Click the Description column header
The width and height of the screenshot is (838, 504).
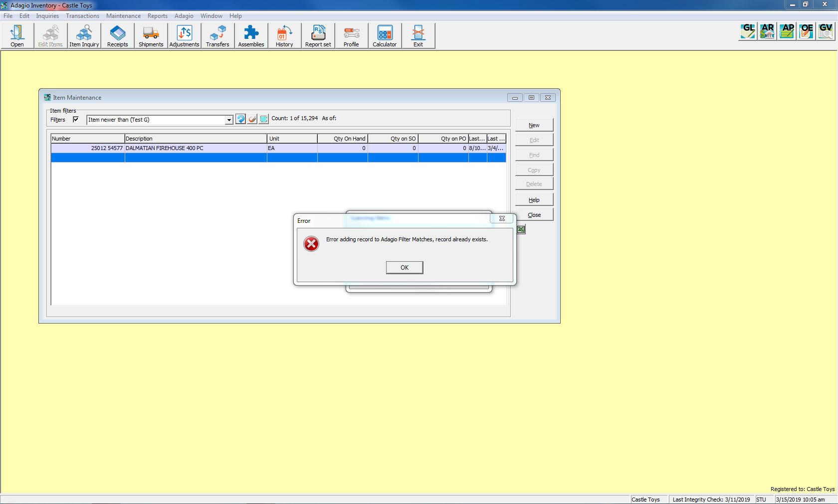click(195, 139)
